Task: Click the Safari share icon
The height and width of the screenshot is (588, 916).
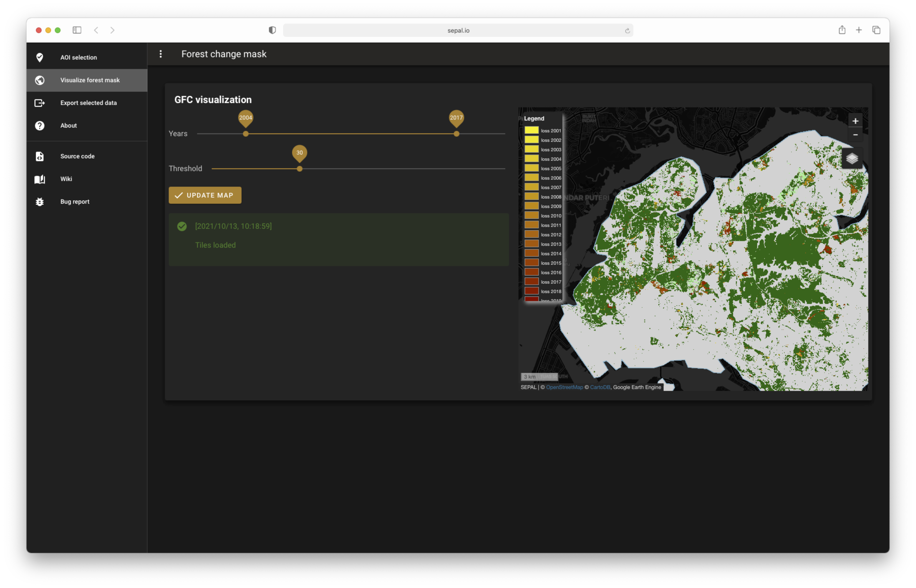Action: [x=842, y=30]
